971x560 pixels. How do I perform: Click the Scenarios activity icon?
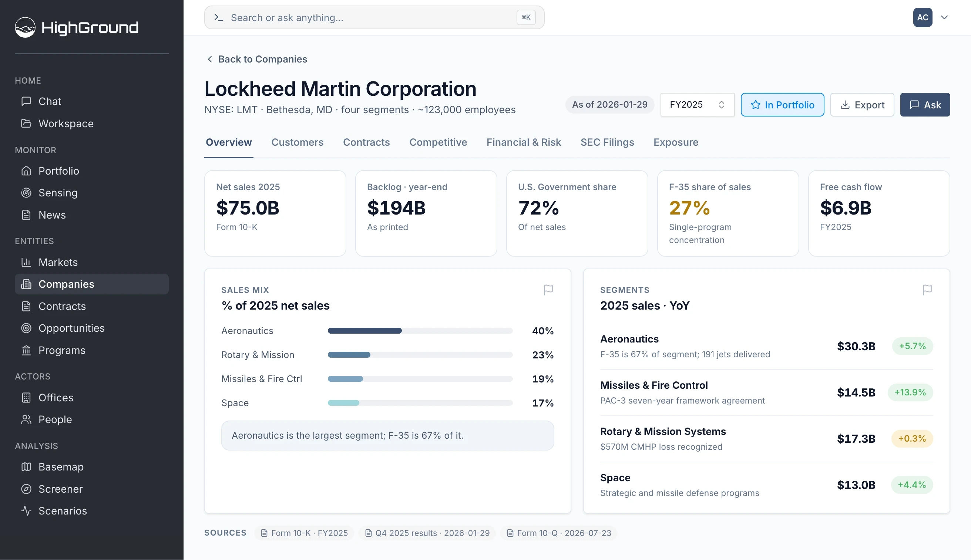26,511
